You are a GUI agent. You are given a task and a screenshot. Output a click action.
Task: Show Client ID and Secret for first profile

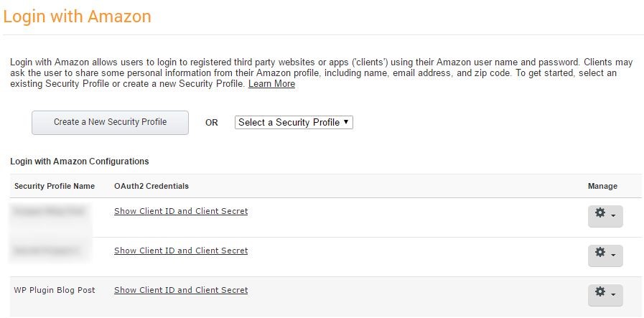(x=181, y=211)
